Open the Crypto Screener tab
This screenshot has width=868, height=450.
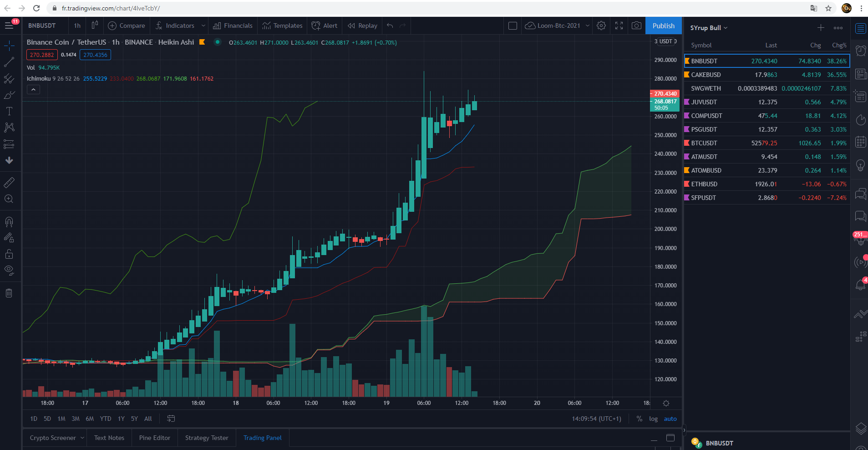(x=53, y=438)
